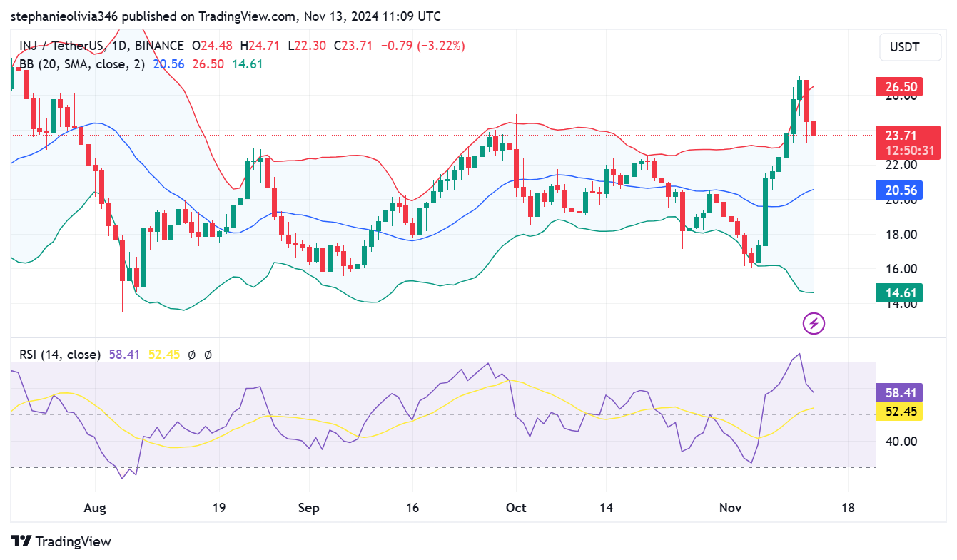This screenshot has height=560, width=957.
Task: Click the red 26.50 upper band price label
Action: [899, 88]
